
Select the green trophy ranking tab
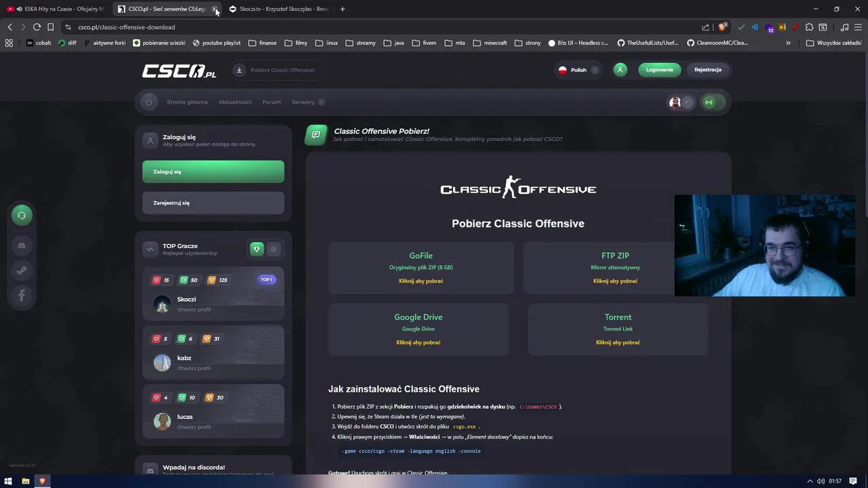(256, 249)
